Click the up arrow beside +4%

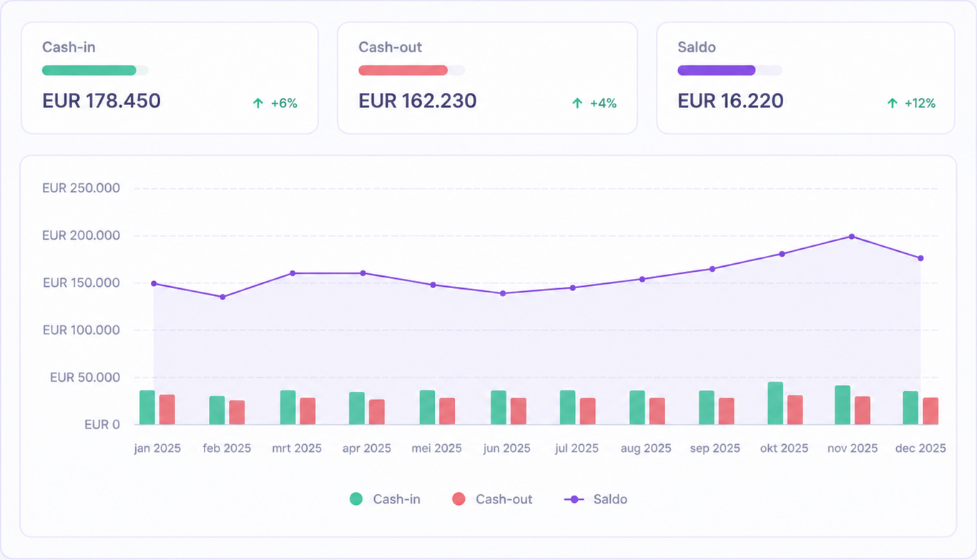[x=577, y=103]
